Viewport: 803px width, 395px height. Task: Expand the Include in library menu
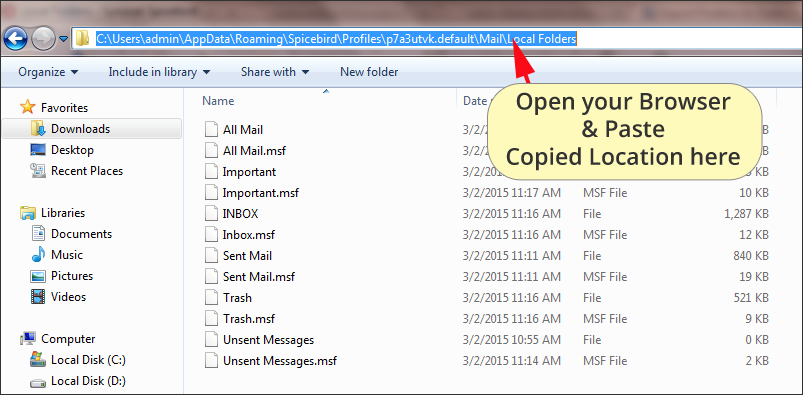tap(159, 72)
